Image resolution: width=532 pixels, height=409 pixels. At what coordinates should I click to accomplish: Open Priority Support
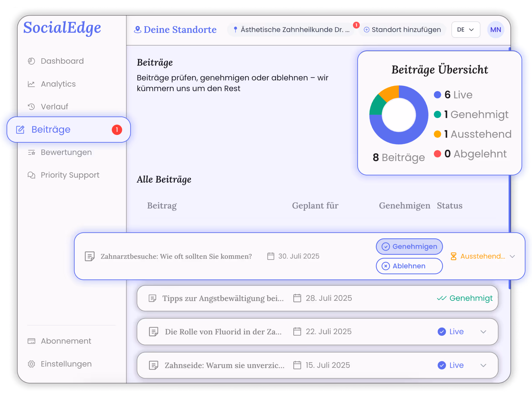click(63, 175)
